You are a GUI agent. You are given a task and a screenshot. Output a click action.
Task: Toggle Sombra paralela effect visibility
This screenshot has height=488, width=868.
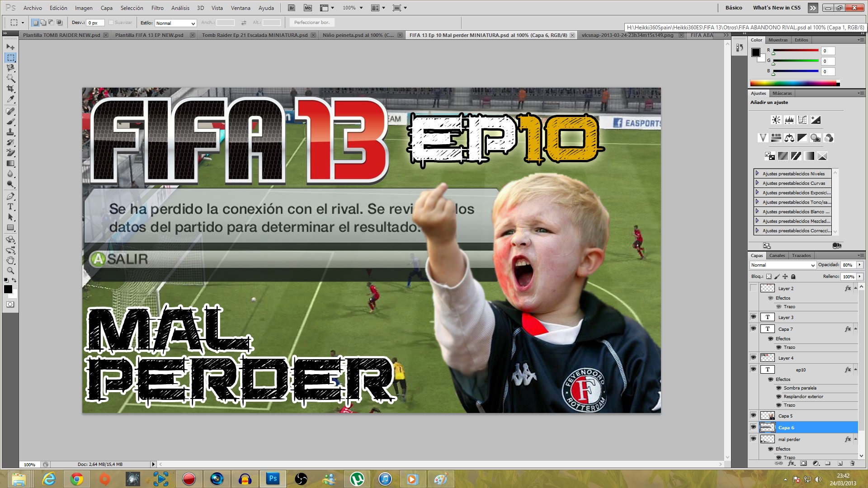[778, 388]
